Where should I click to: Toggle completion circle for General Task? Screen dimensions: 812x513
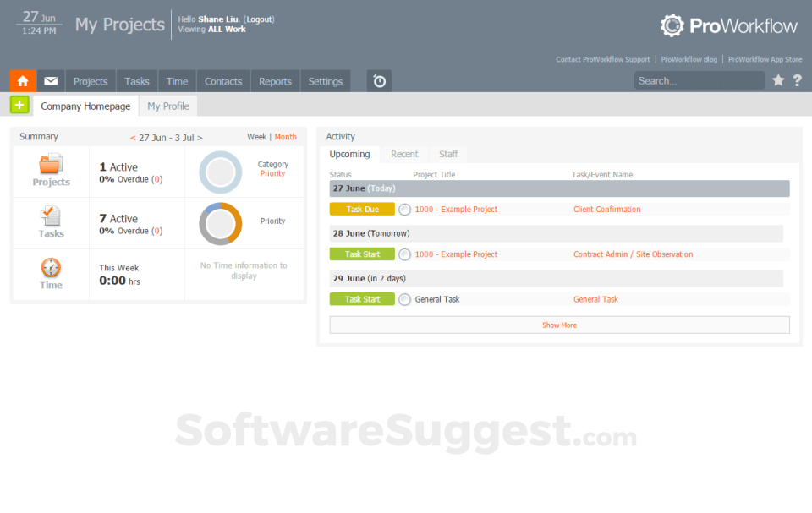coord(404,299)
